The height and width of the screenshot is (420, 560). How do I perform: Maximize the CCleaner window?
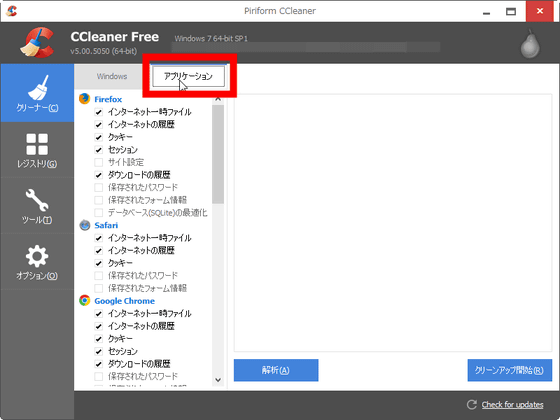coord(511,12)
